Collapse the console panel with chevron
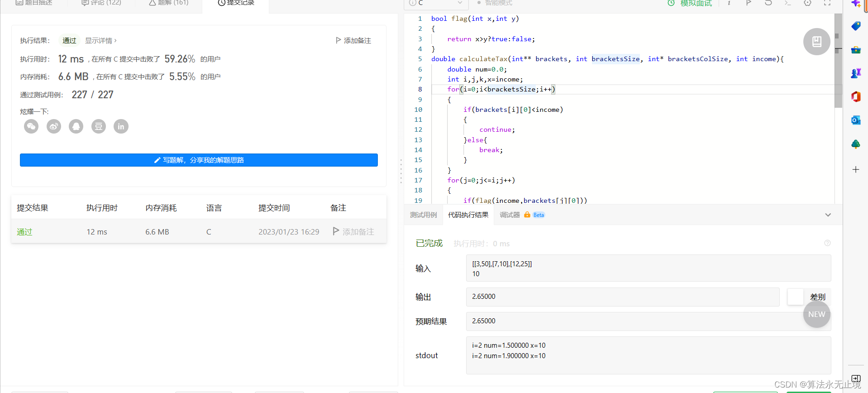 point(828,215)
